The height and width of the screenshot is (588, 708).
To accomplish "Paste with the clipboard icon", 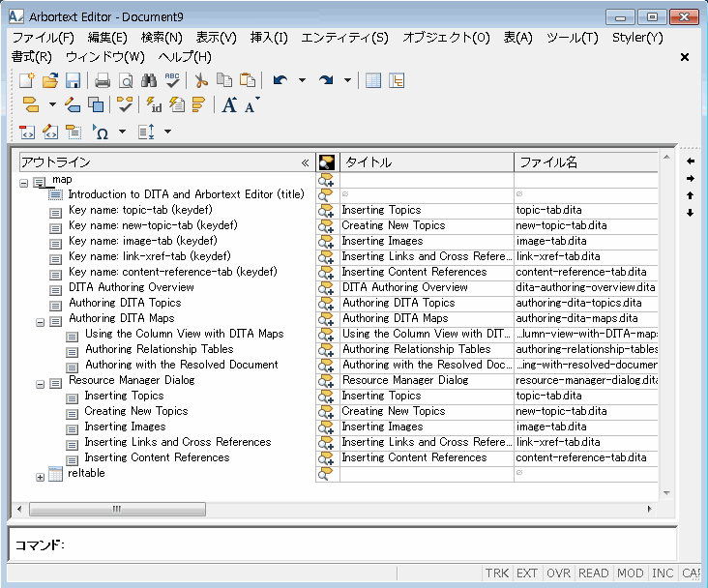I will click(248, 81).
